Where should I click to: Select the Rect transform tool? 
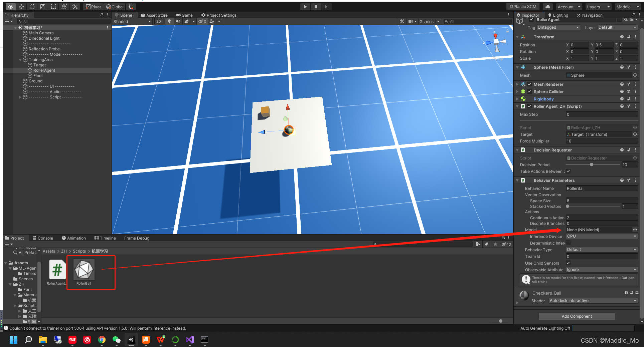coord(53,7)
